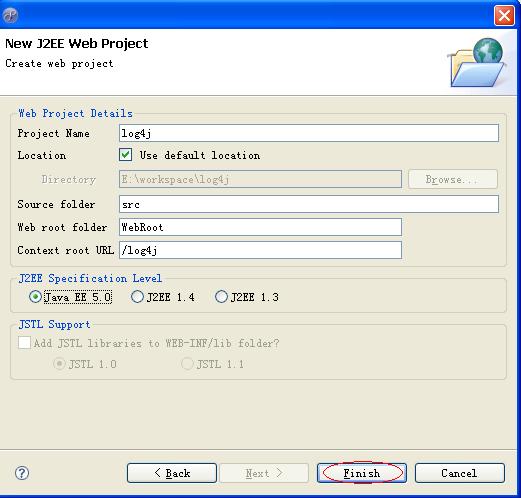Click the Directory path field
521x498 pixels.
pyautogui.click(x=260, y=179)
